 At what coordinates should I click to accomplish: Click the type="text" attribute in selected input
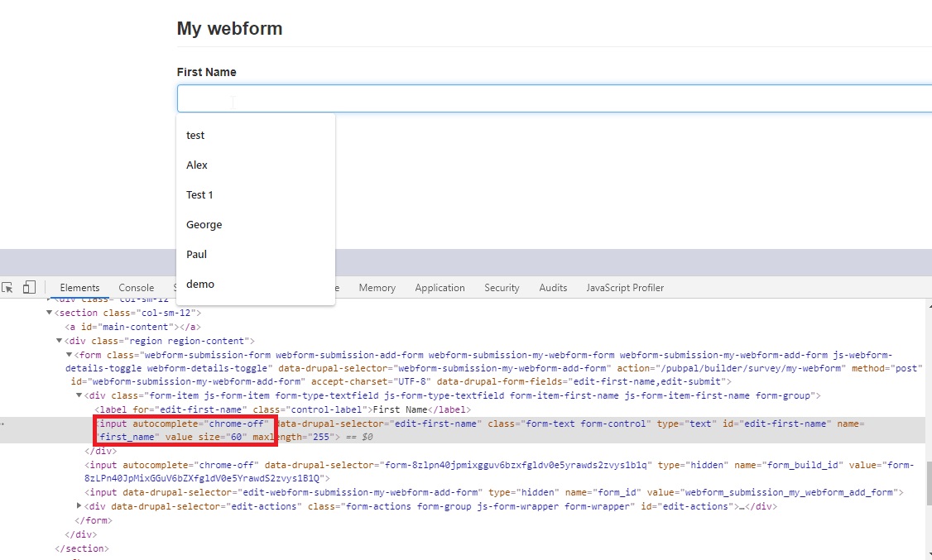[x=685, y=424]
